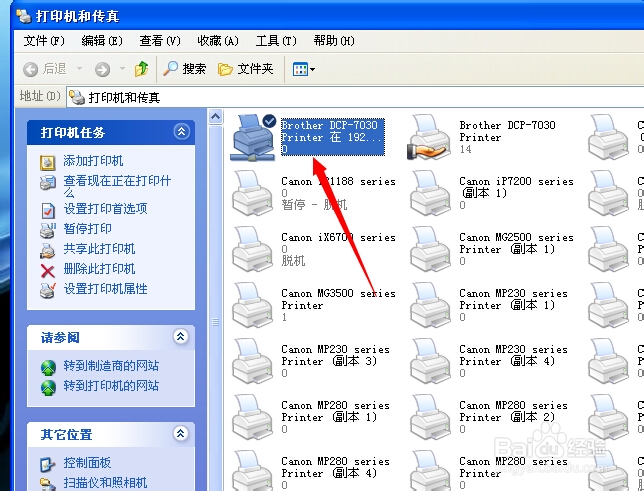Image resolution: width=644 pixels, height=491 pixels.
Task: Click the 转到制造商的网站 link
Action: (x=111, y=366)
